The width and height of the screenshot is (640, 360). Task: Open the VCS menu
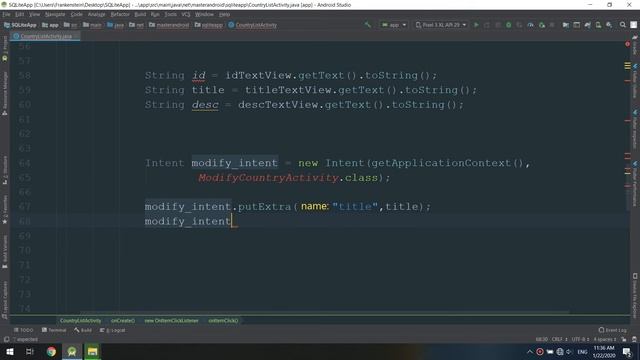pyautogui.click(x=186, y=14)
